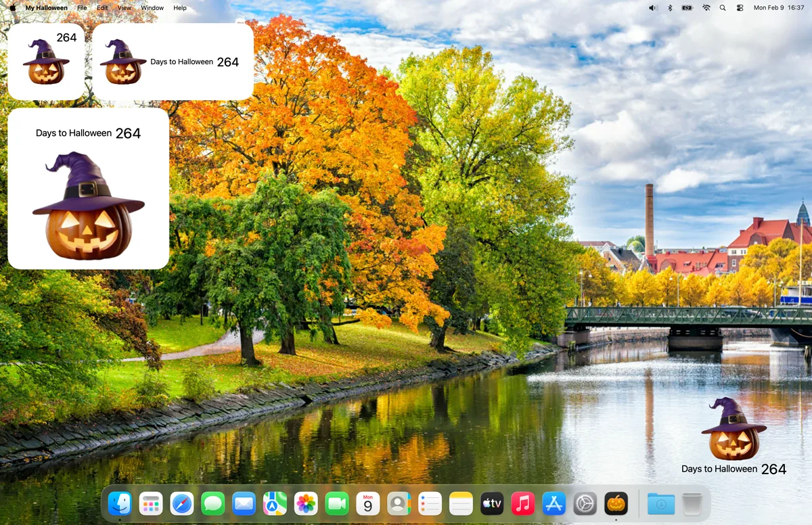Open the My Halloween application menu
Image resolution: width=812 pixels, height=525 pixels.
46,7
